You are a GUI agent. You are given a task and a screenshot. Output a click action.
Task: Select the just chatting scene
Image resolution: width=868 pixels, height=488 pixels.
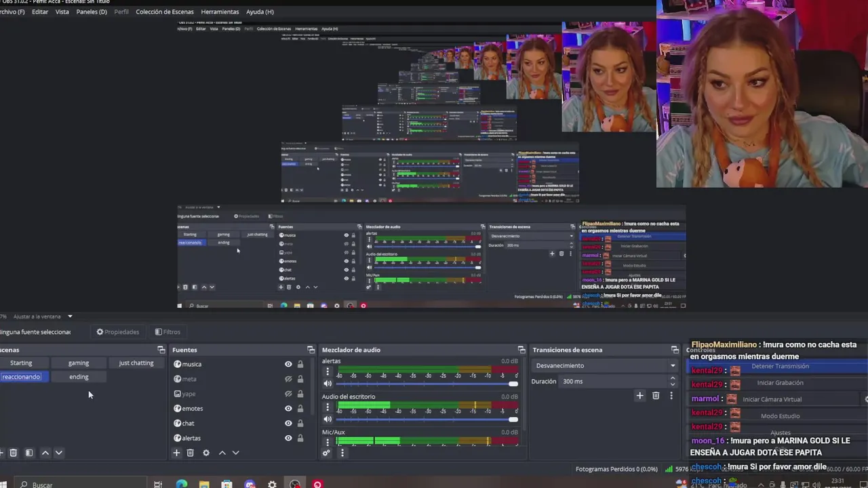(x=136, y=363)
